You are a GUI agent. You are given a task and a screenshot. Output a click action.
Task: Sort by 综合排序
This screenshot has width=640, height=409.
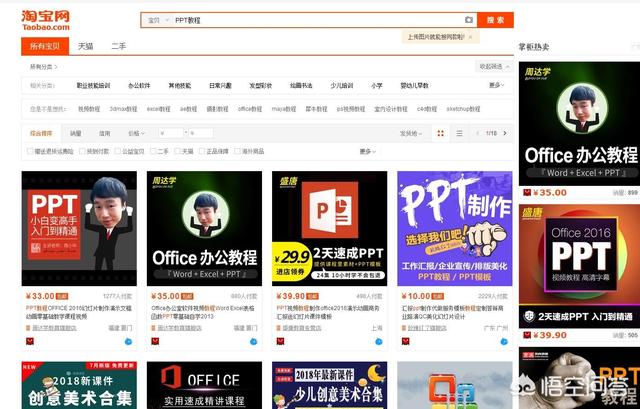coord(41,133)
